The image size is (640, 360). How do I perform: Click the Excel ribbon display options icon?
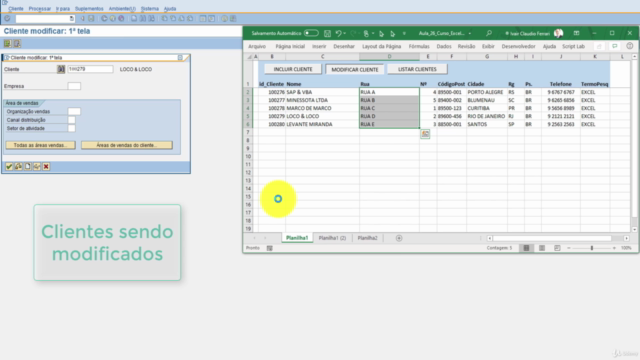pos(576,33)
